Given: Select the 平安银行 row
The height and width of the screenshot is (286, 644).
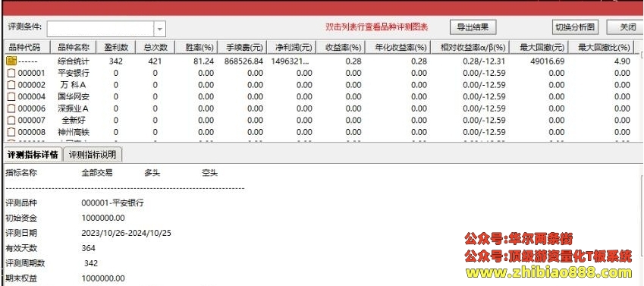Looking at the screenshot, I should [x=319, y=73].
